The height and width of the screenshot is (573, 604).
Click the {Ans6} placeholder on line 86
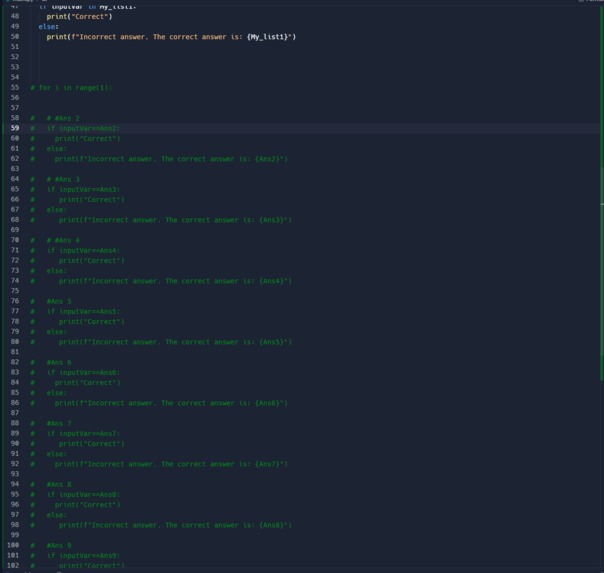(269, 403)
